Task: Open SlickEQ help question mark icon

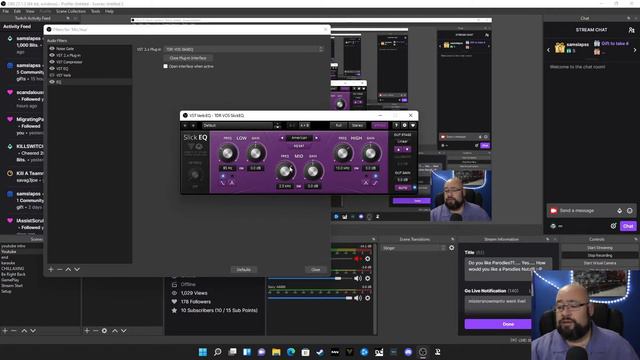Action: (x=396, y=125)
